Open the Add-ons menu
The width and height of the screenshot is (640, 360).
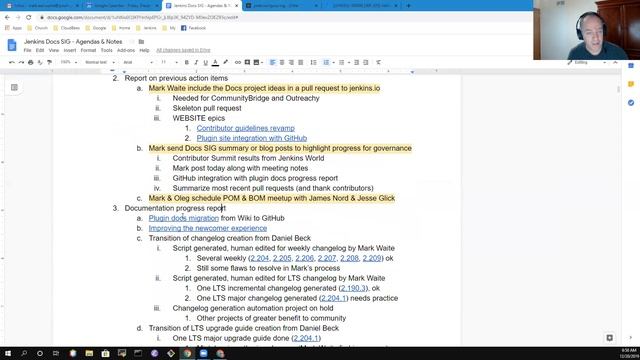pyautogui.click(x=126, y=50)
